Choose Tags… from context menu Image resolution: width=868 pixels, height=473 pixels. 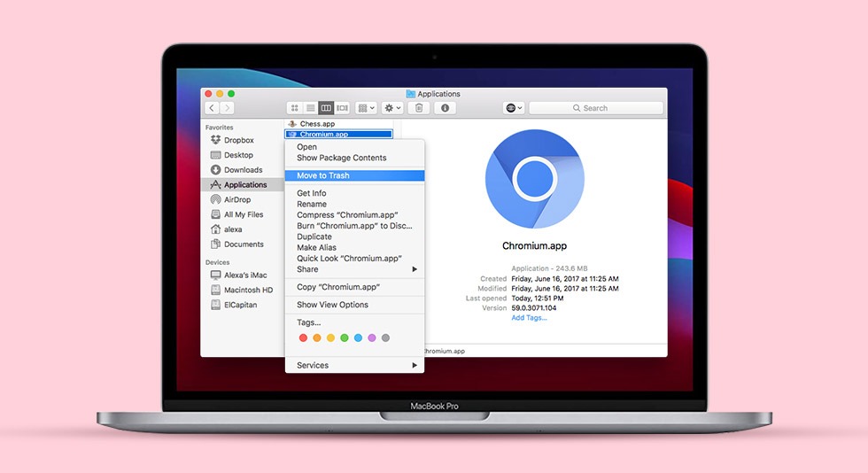[x=354, y=322]
